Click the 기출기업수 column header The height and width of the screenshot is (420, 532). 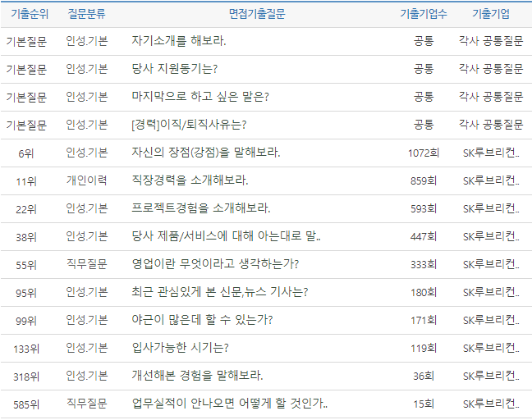coord(424,14)
